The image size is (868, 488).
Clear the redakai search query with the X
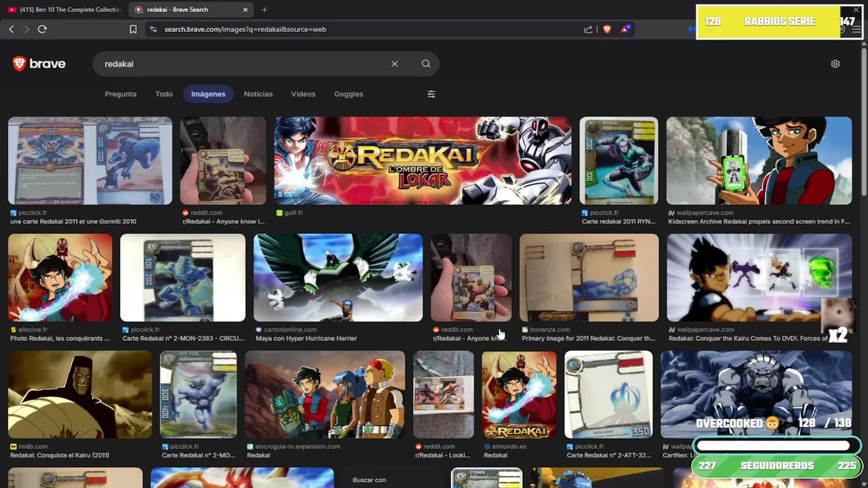click(x=395, y=64)
